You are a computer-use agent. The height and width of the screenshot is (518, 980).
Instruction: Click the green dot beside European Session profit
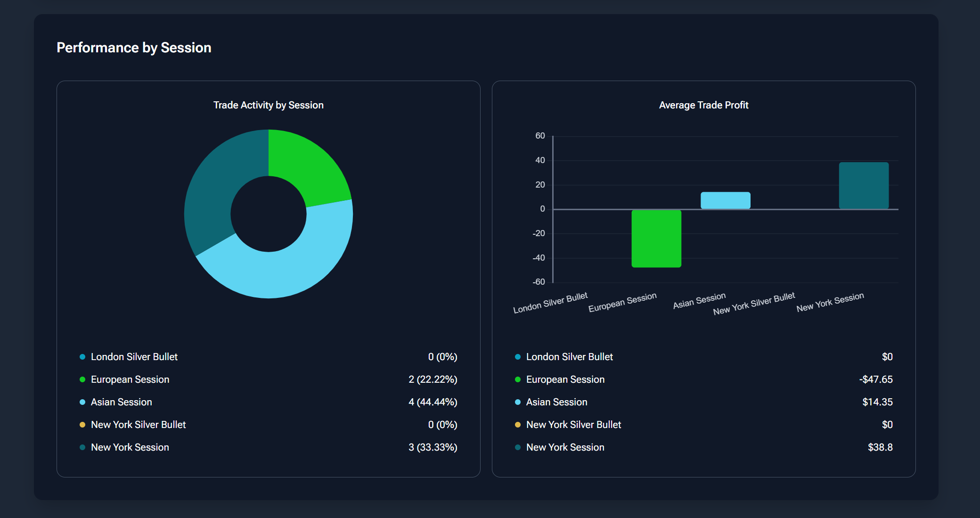[518, 379]
